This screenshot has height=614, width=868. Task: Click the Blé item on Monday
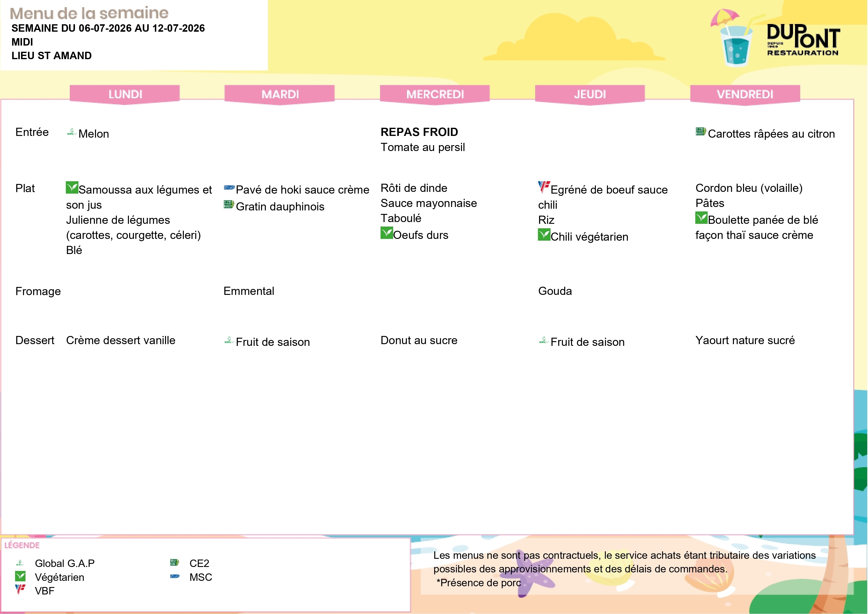pos(74,250)
